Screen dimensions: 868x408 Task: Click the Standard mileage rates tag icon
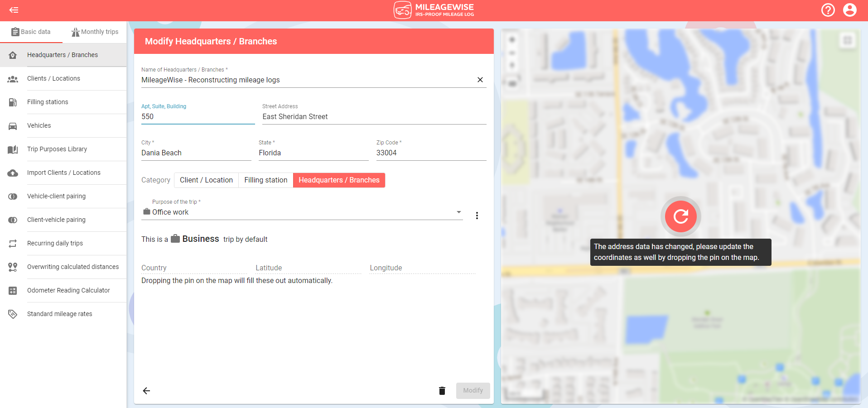pyautogui.click(x=13, y=314)
